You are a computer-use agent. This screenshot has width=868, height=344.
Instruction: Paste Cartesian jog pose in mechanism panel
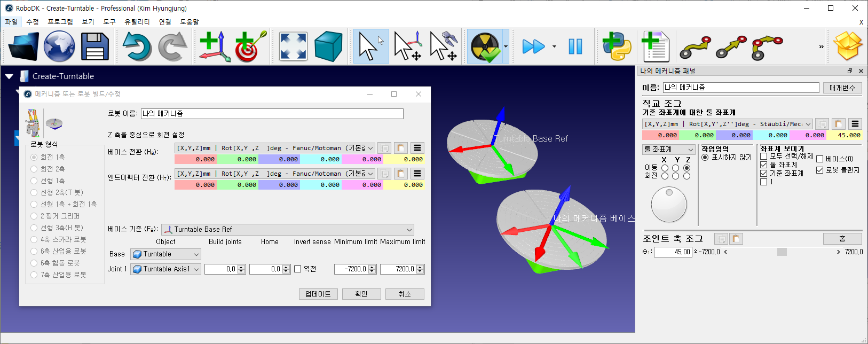[839, 124]
